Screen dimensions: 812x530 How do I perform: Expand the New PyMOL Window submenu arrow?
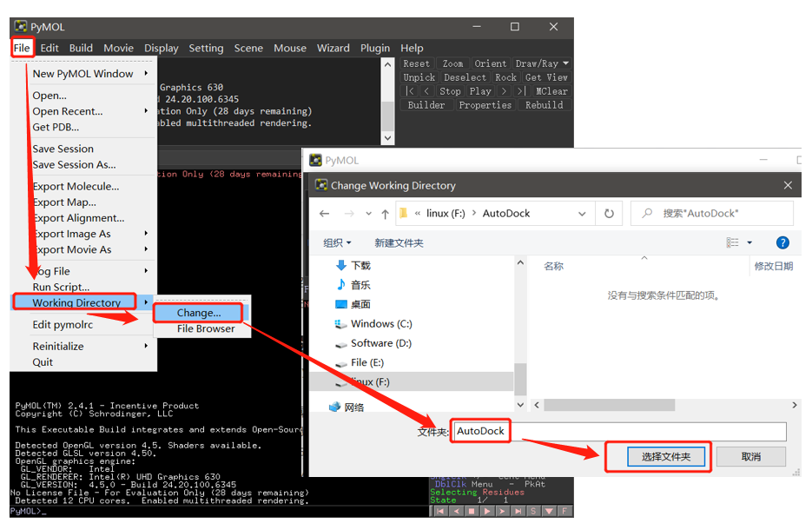[146, 74]
